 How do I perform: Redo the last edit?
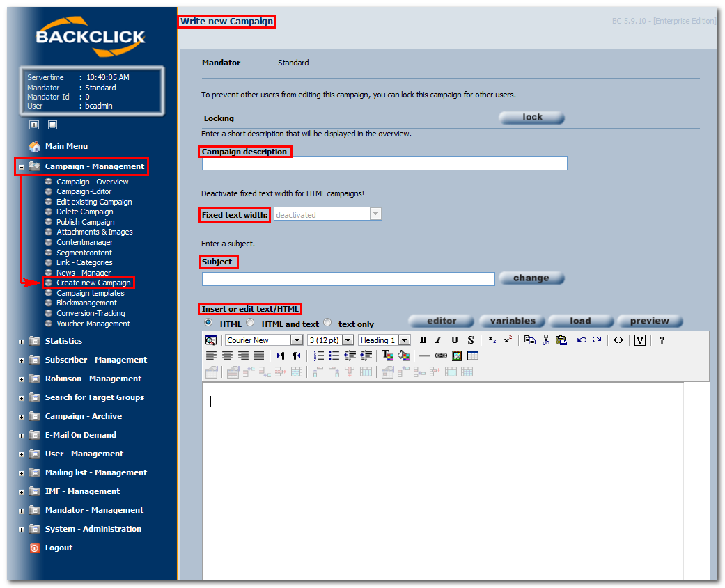597,340
